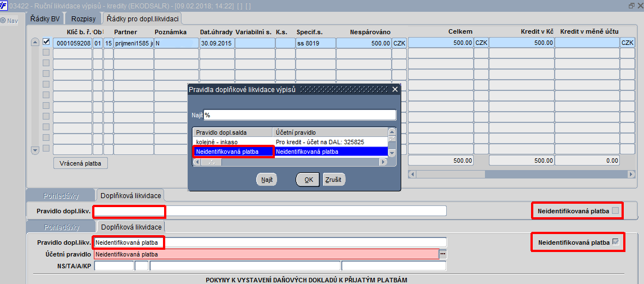Viewport: 644px width, 284px height.
Task: Click the Kredit v měně účtu column header
Action: point(589,31)
